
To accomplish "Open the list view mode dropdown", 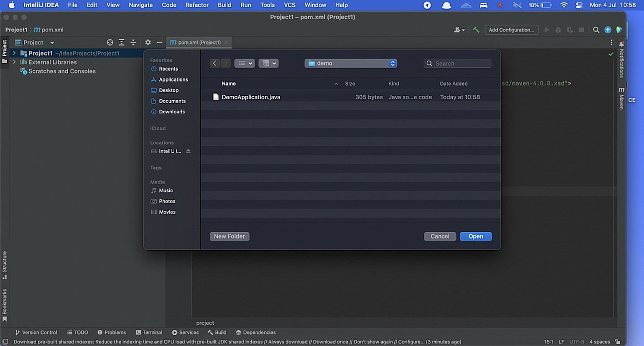I will tap(245, 63).
